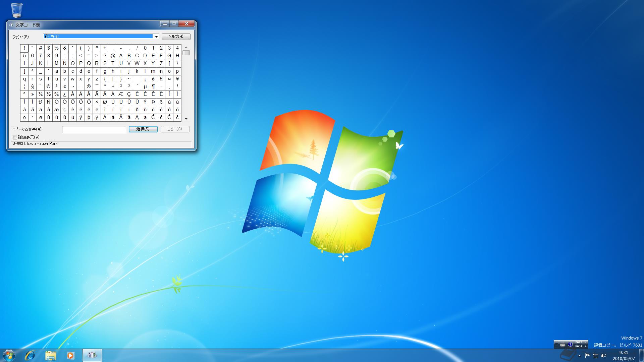Viewport: 644px width, 362px height.
Task: Select the multiplication × character
Action: [97, 102]
